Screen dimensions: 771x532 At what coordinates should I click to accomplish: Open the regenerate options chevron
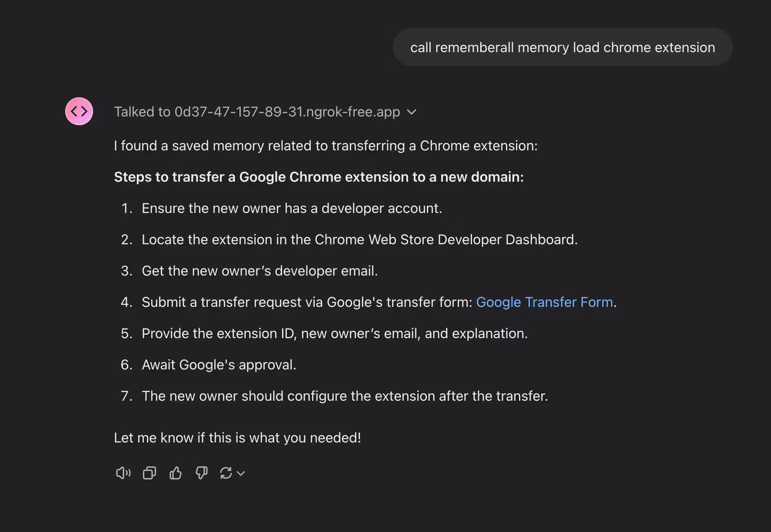click(241, 473)
